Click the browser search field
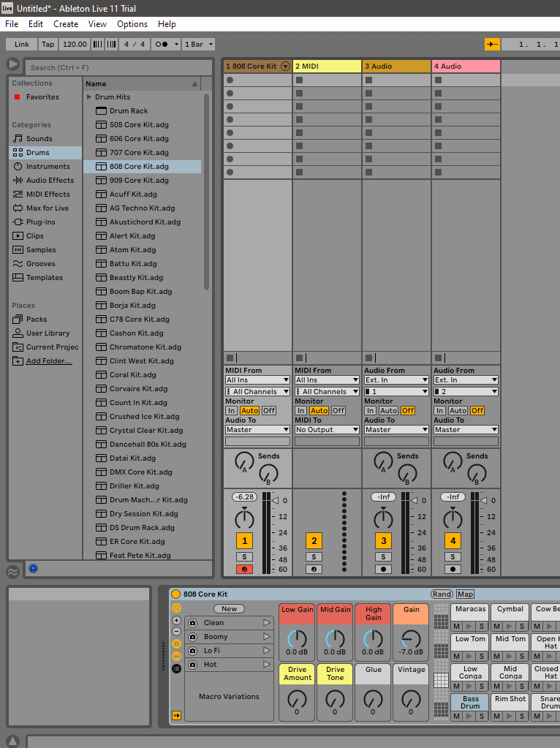560x748 pixels. click(x=118, y=68)
